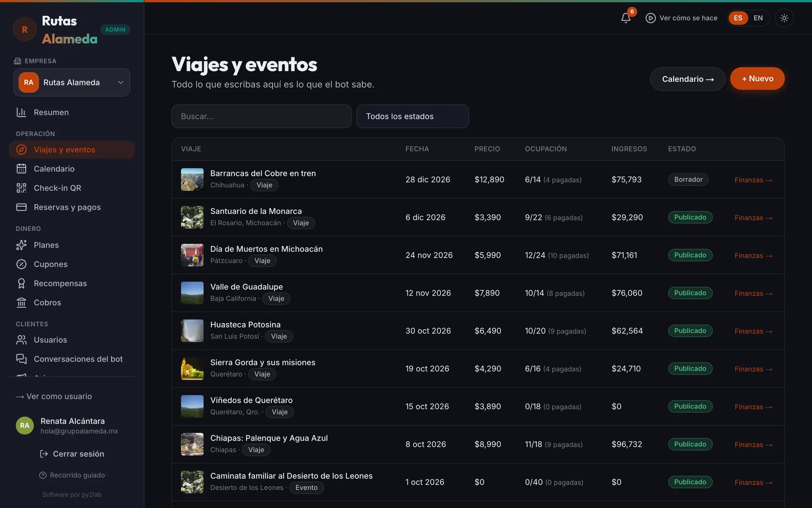Open the notifications bell
Screen dimensions: 812x508
click(626, 18)
